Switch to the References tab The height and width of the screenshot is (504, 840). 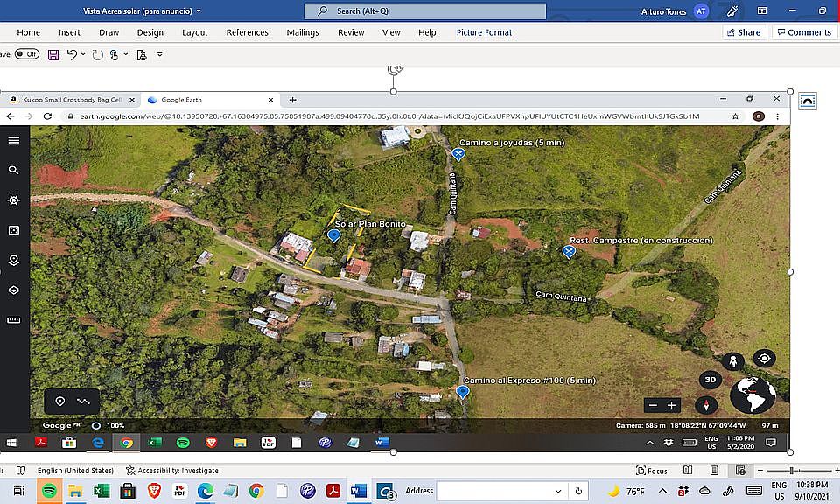[247, 32]
